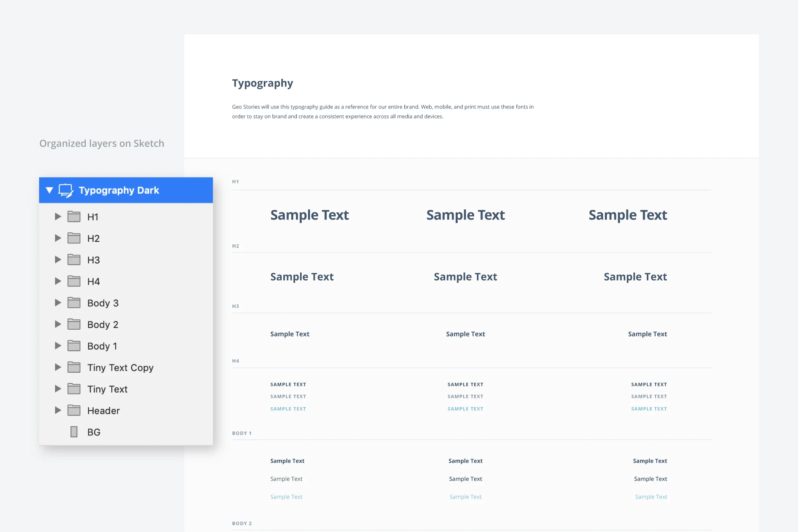Click the Header folder icon
The width and height of the screenshot is (798, 532).
(74, 411)
